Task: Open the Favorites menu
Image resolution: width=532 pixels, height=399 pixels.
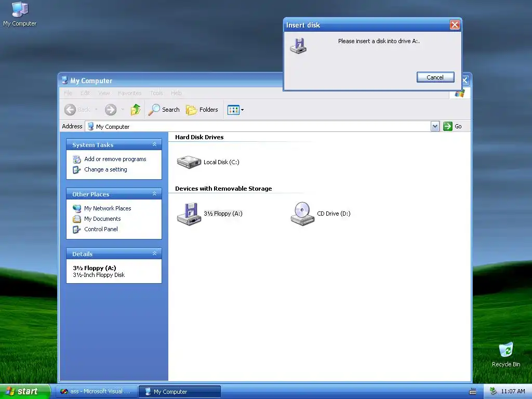Action: (x=129, y=93)
